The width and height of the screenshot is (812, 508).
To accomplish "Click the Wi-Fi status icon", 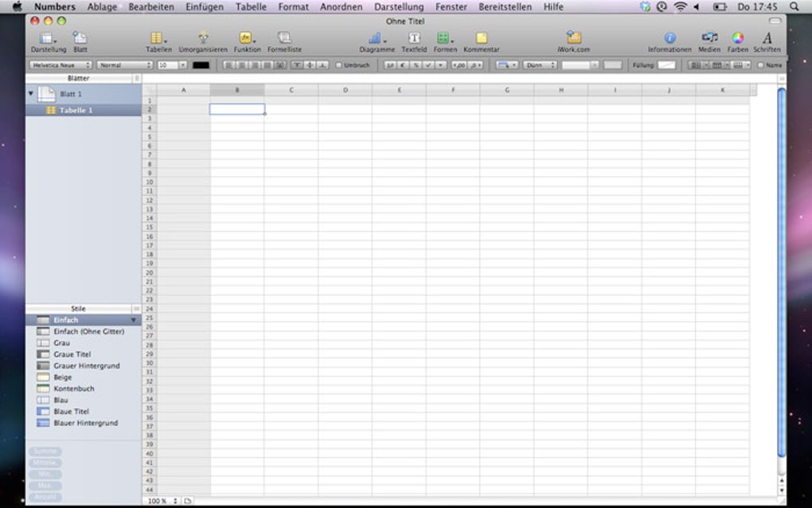I will tap(680, 6).
